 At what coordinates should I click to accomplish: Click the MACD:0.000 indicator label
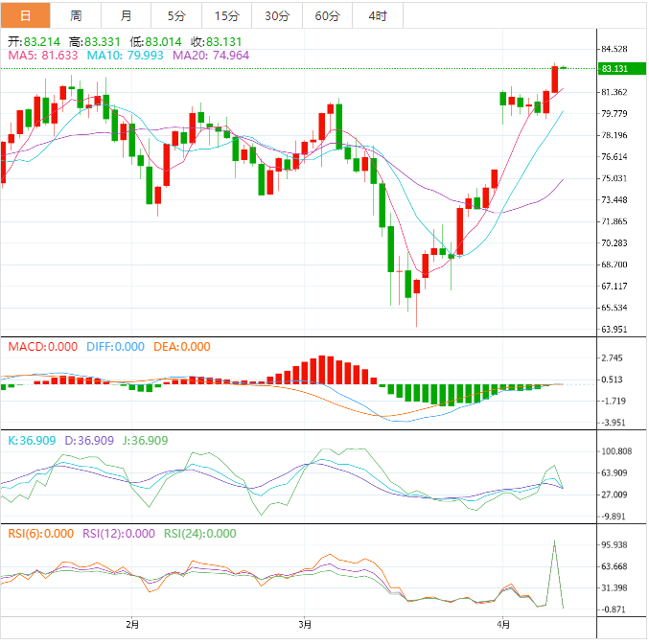(x=40, y=347)
